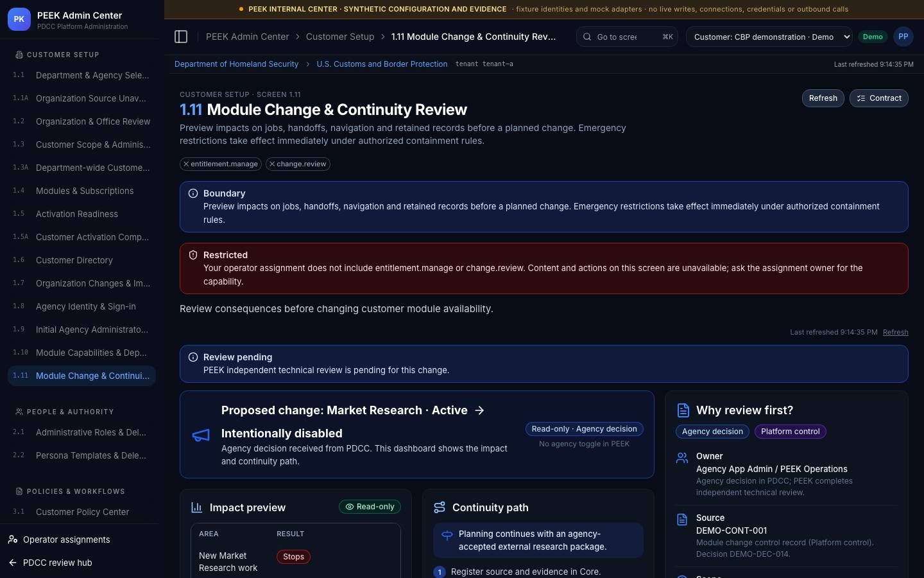Click the Review pending info icon
924x578 pixels.
[193, 357]
